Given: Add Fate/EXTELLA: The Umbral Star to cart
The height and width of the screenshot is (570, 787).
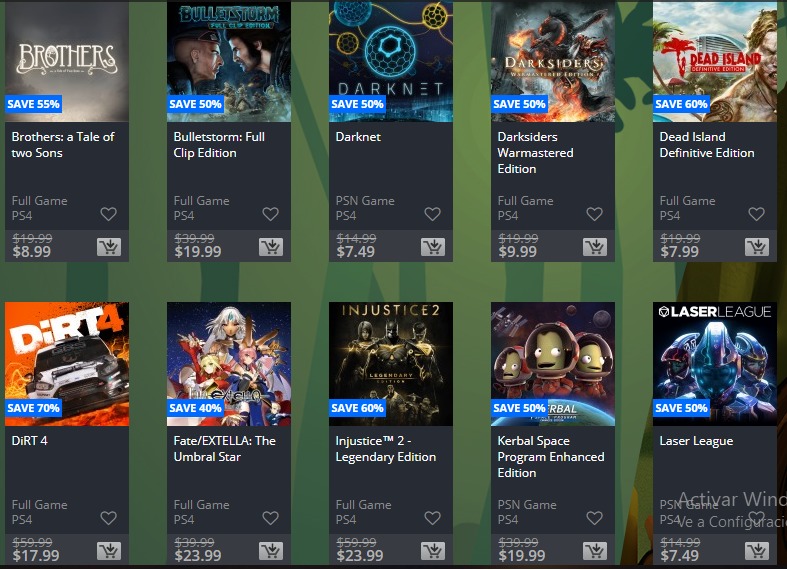Looking at the screenshot, I should coord(271,551).
